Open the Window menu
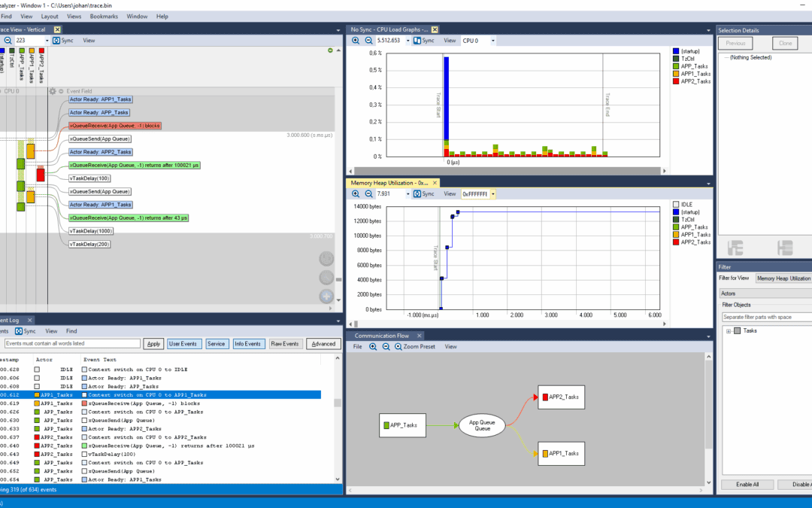 [138, 17]
